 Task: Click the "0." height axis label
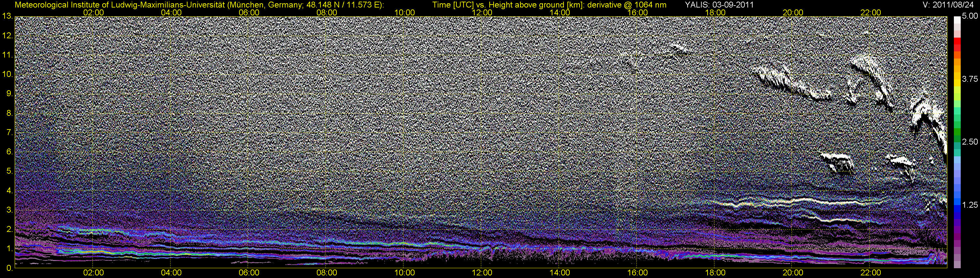click(x=9, y=268)
